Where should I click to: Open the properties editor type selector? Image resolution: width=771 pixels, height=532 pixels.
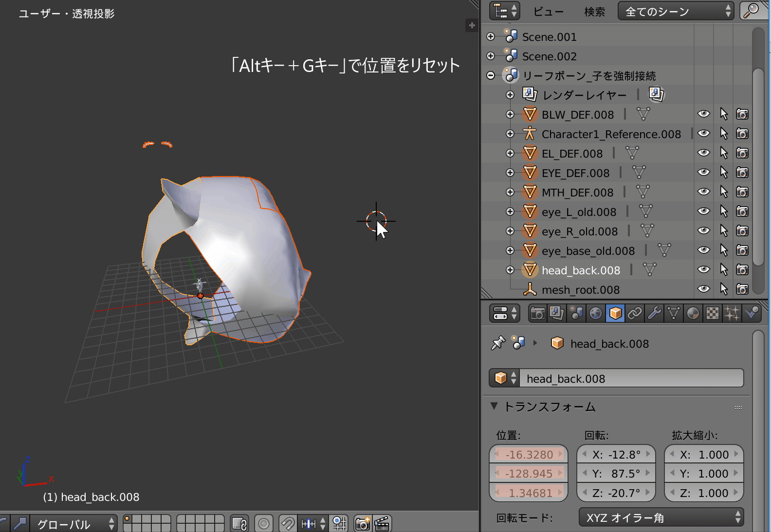[x=505, y=314]
